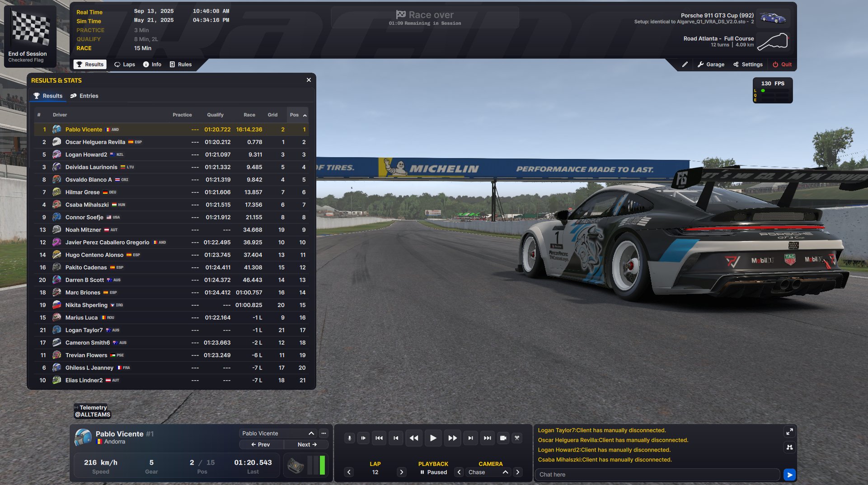868x485 pixels.
Task: Open the Chase camera dropdown
Action: (x=488, y=472)
